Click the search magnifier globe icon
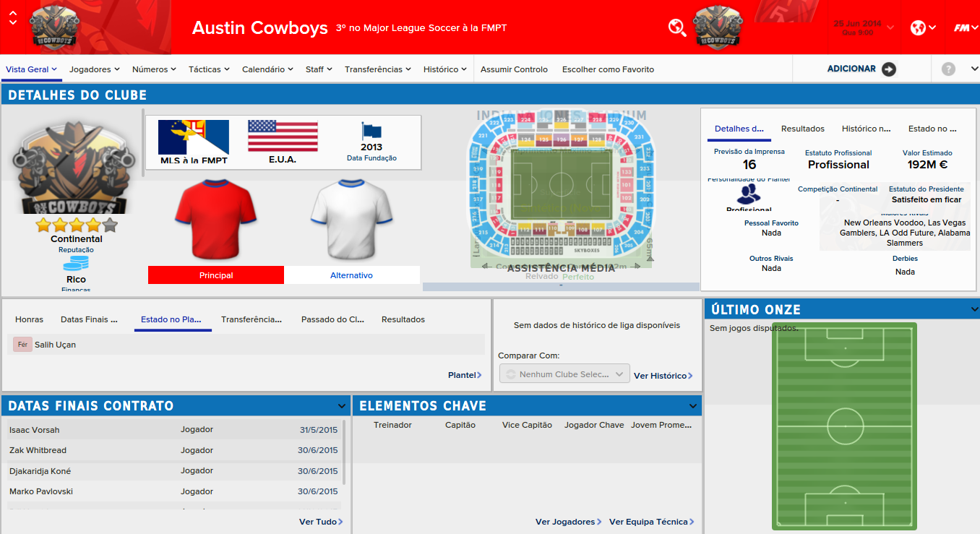Image resolution: width=980 pixels, height=534 pixels. [677, 27]
